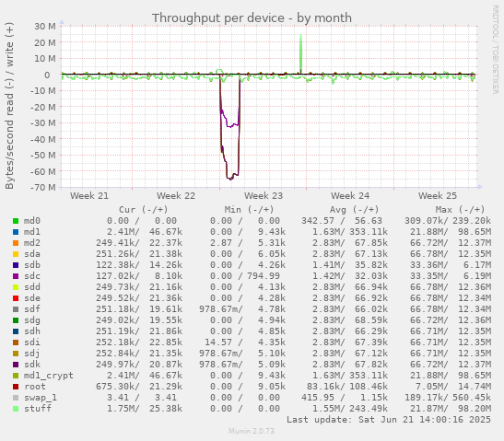The height and width of the screenshot is (441, 504).
Task: Click the sdi brown legend swatch
Action: coord(16,342)
